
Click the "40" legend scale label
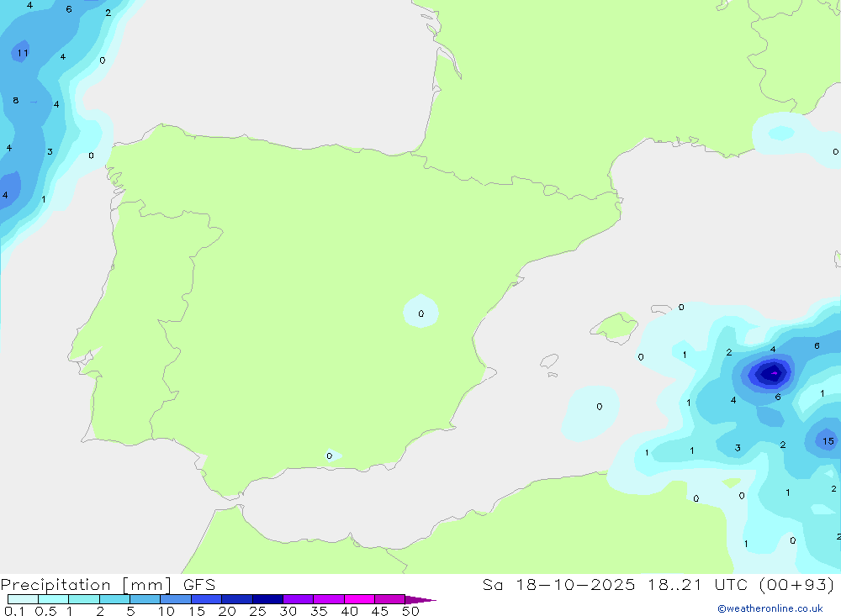pos(349,611)
